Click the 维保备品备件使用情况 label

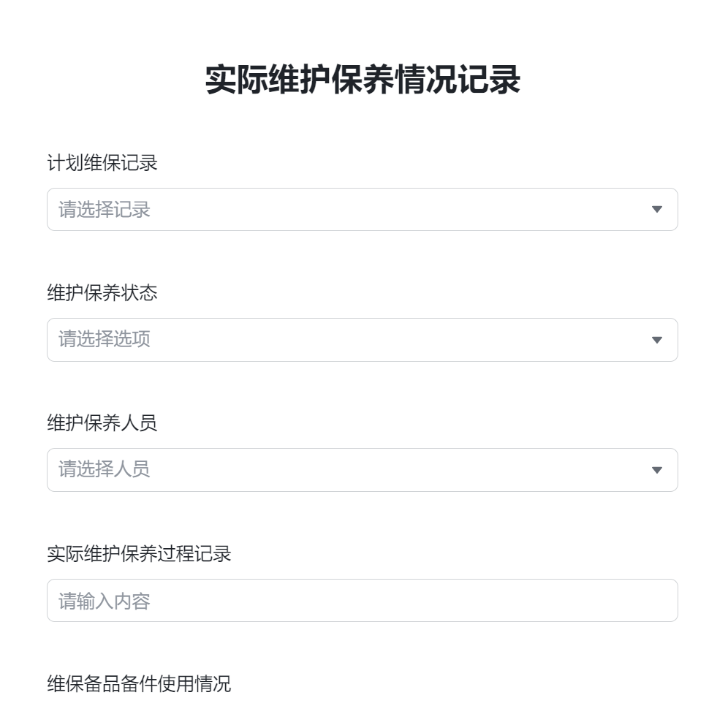tap(139, 683)
